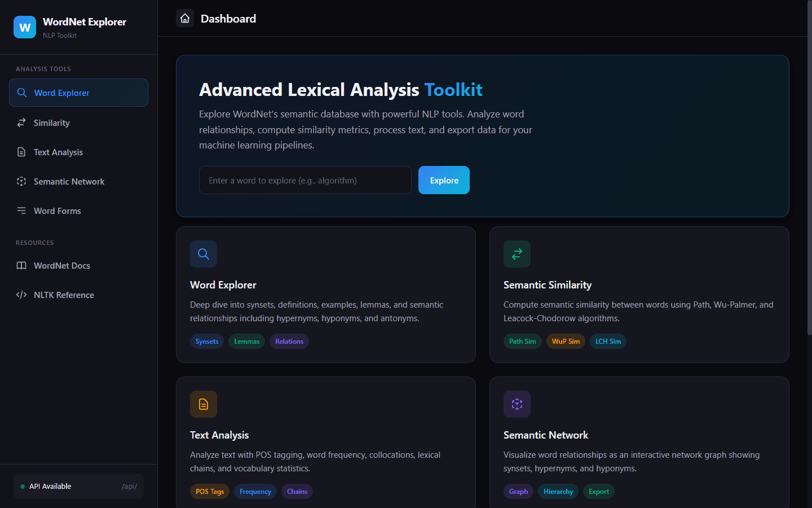Click the home icon next to Dashboard
The width and height of the screenshot is (812, 508).
pos(184,18)
